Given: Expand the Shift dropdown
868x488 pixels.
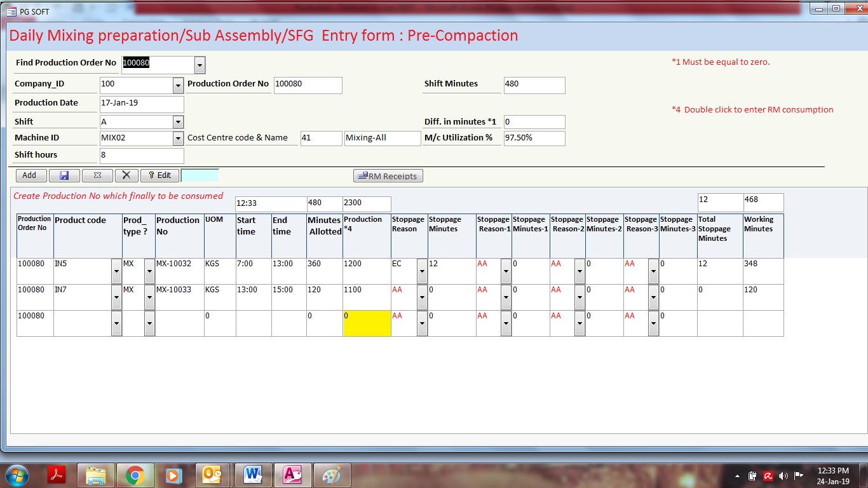Looking at the screenshot, I should tap(178, 121).
